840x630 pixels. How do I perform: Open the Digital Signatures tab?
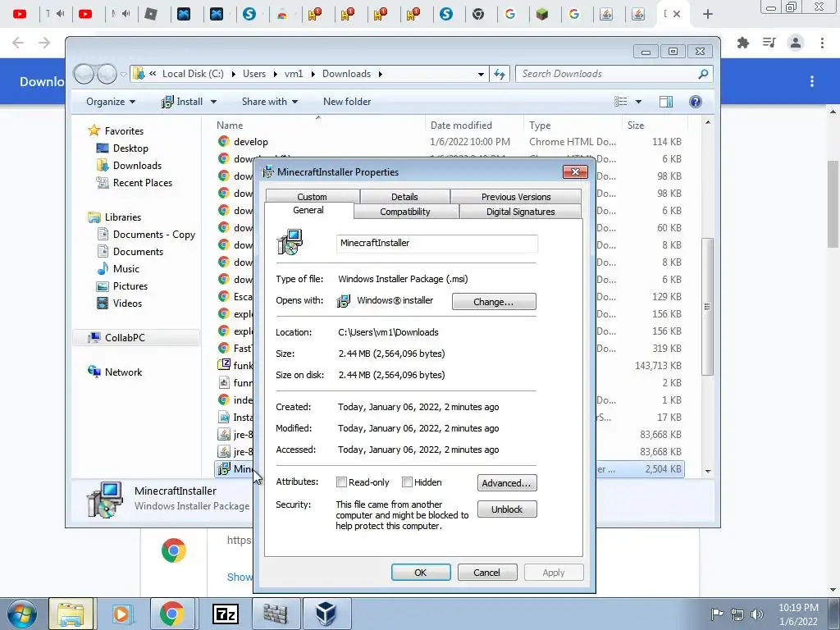[520, 212]
